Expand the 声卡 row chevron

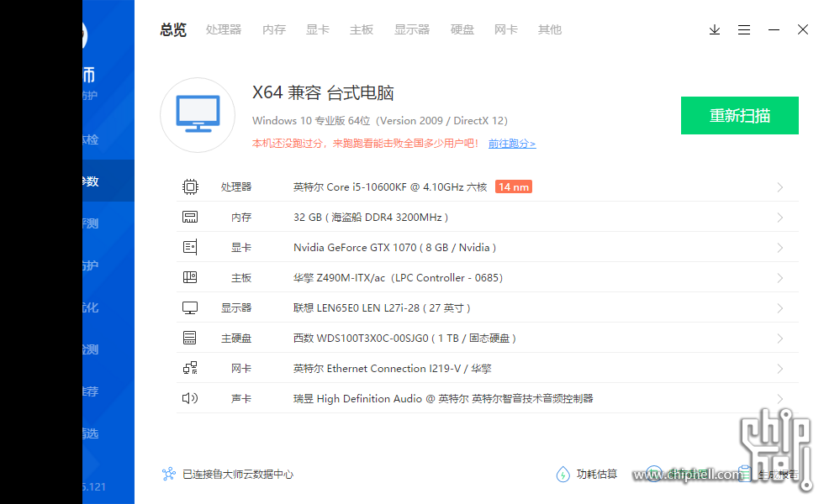780,399
